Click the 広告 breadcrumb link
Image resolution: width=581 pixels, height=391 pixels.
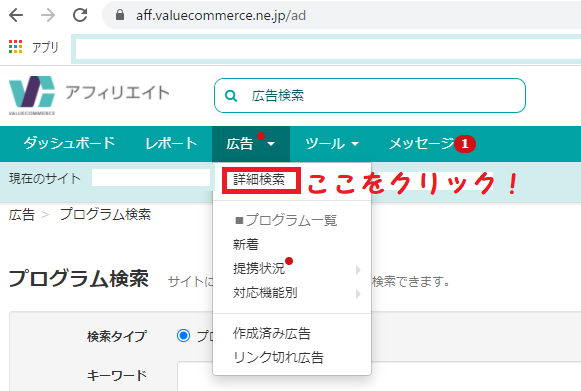21,215
